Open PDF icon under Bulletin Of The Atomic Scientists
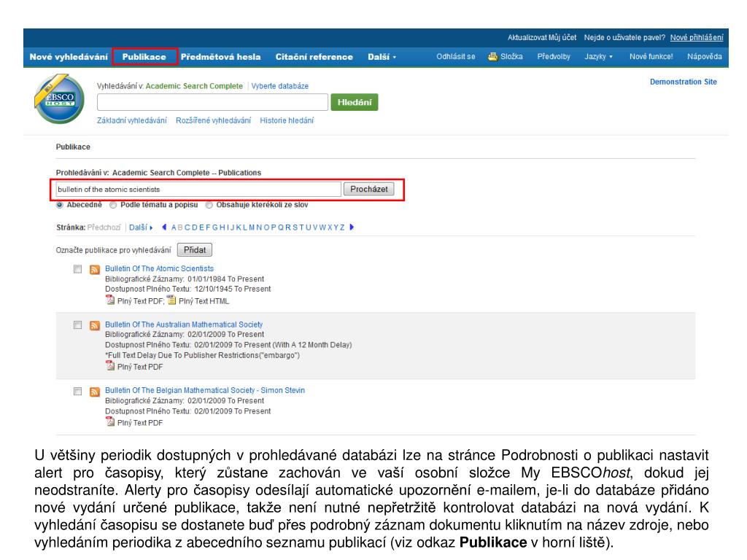747x560 pixels. [x=110, y=300]
